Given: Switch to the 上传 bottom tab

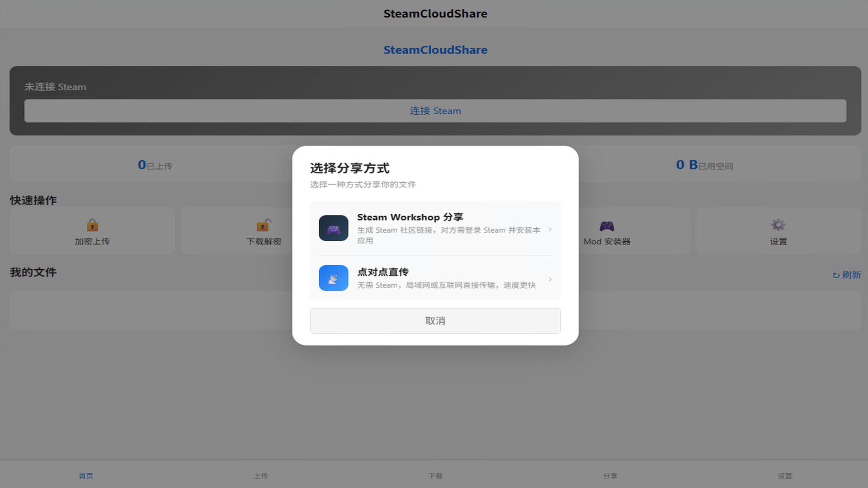Looking at the screenshot, I should tap(260, 476).
